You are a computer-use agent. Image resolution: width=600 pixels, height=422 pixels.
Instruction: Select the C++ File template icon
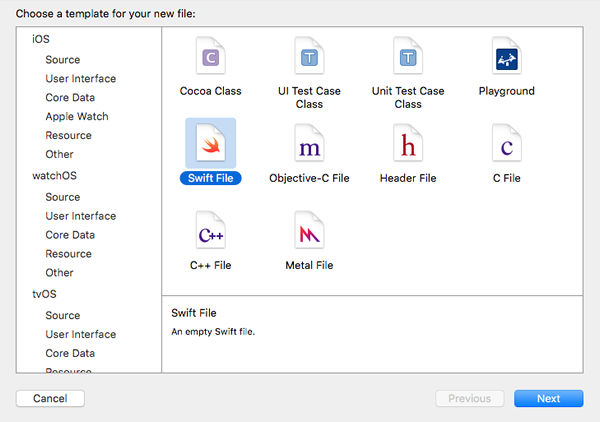(210, 233)
